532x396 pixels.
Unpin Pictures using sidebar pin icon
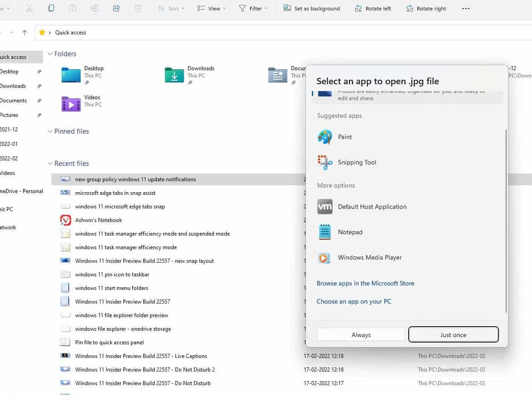[39, 115]
